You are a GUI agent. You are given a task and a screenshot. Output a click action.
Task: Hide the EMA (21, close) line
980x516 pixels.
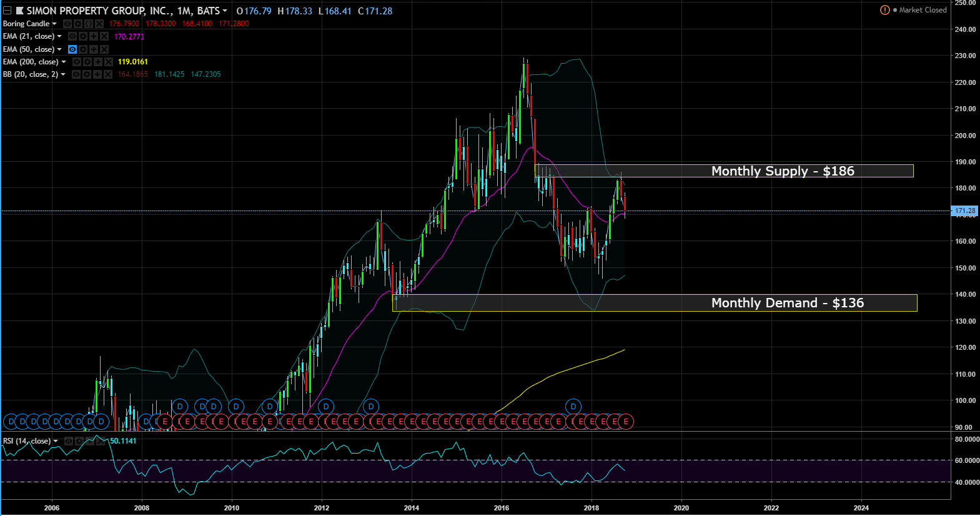tap(72, 36)
